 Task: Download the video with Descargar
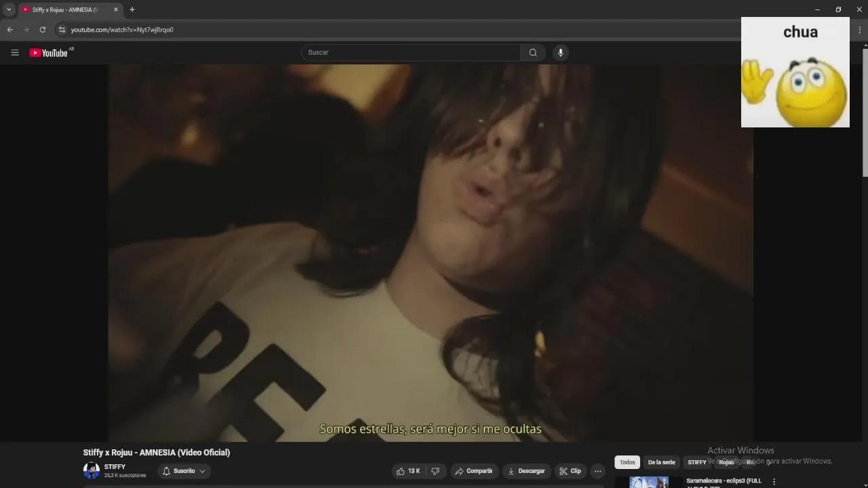(x=526, y=471)
